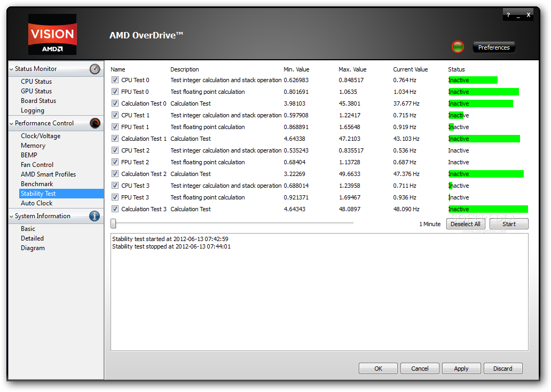Collapse the Status Monitor section arrow
The width and height of the screenshot is (551, 392).
[x=11, y=69]
